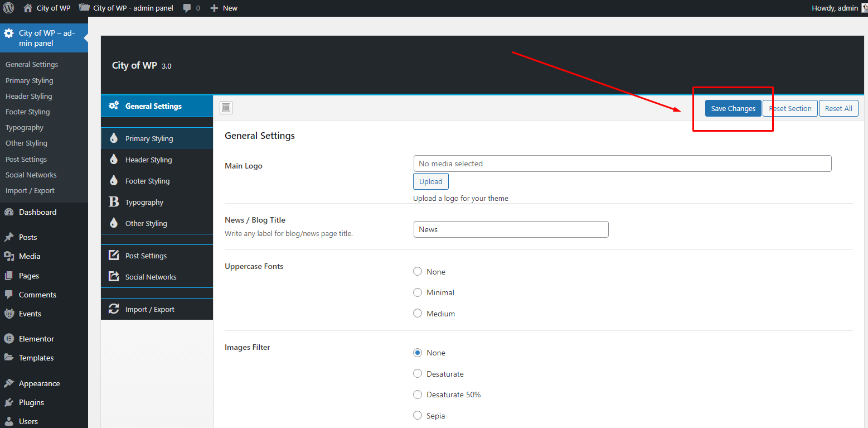Viewport: 868px width, 428px height.
Task: Select None for Images Filter
Action: tap(418, 353)
